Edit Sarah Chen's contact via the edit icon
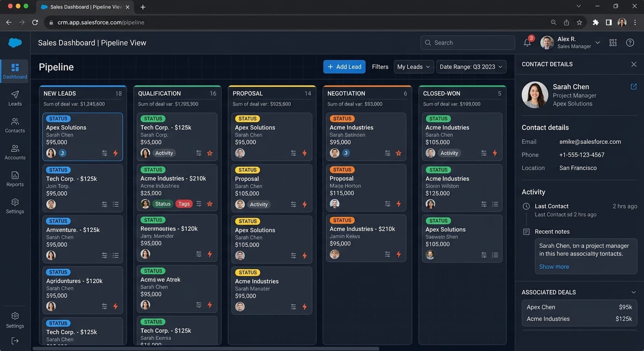Image resolution: width=644 pixels, height=351 pixels. [633, 86]
